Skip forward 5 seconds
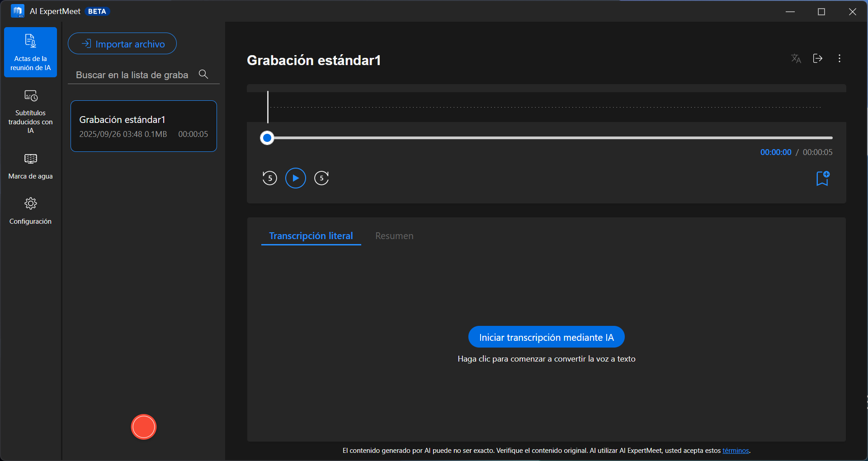This screenshot has width=868, height=461. pos(321,178)
